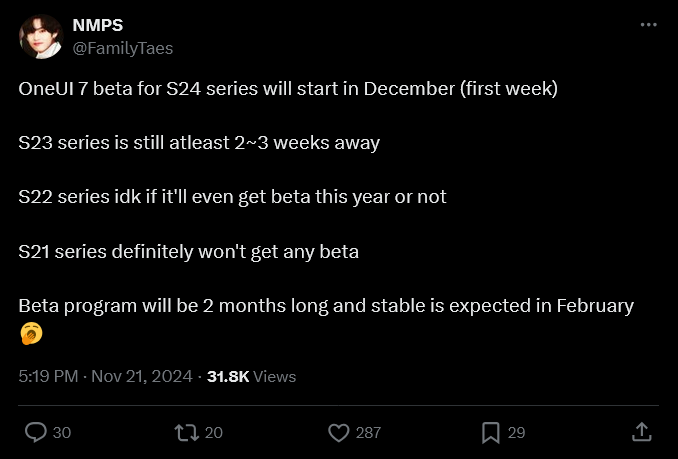
Task: Click the yawning face emoji
Action: tap(30, 333)
